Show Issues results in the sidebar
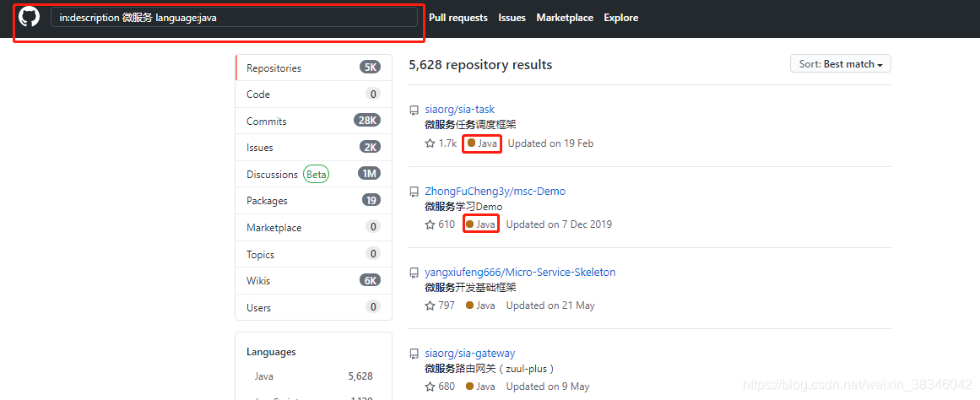The image size is (980, 400). point(314,148)
